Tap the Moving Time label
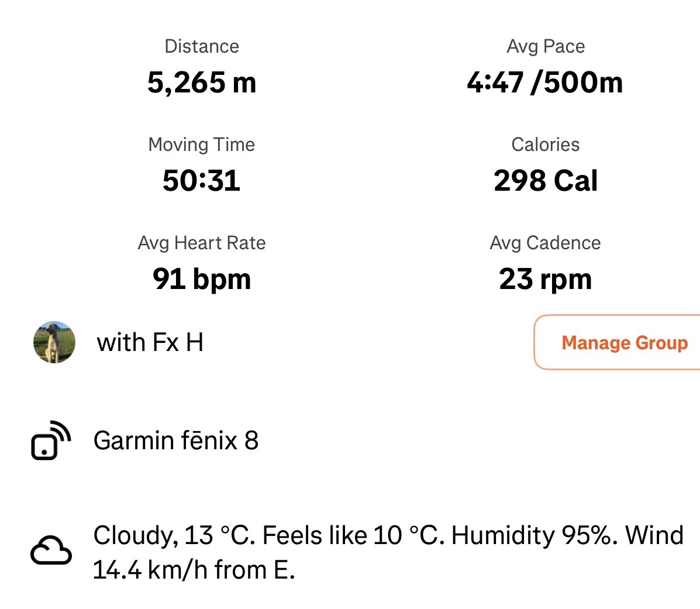This screenshot has height=609, width=700. [202, 144]
